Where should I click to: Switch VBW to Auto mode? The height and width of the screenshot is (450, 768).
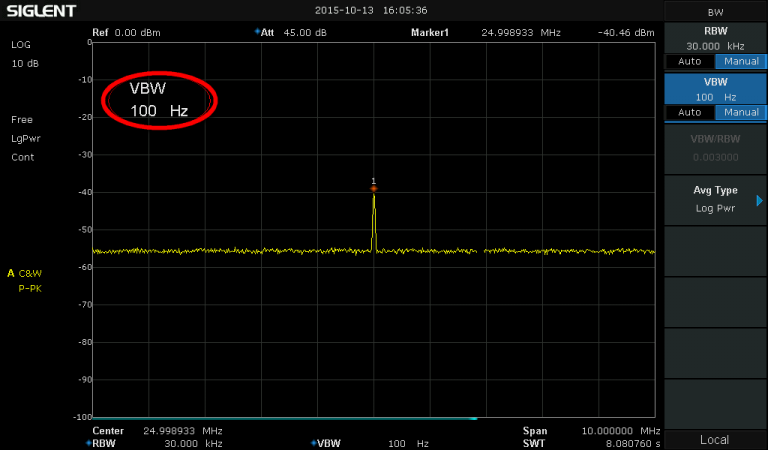coord(690,112)
